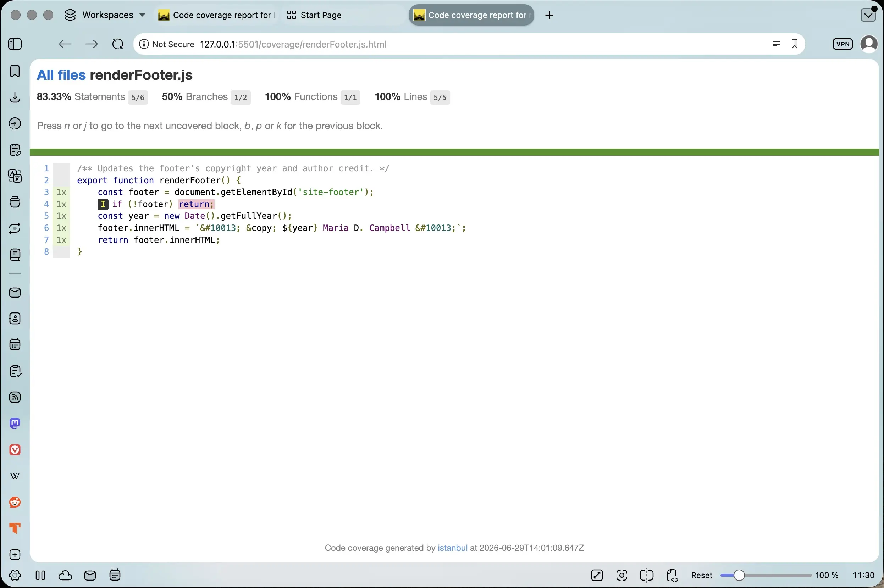
Task: Open Contacts panel in sidebar
Action: pyautogui.click(x=15, y=318)
